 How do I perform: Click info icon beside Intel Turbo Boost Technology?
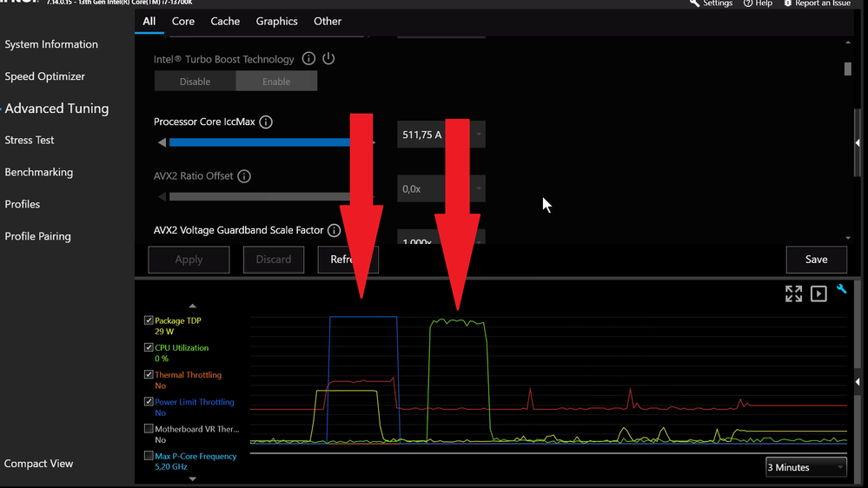pyautogui.click(x=308, y=59)
